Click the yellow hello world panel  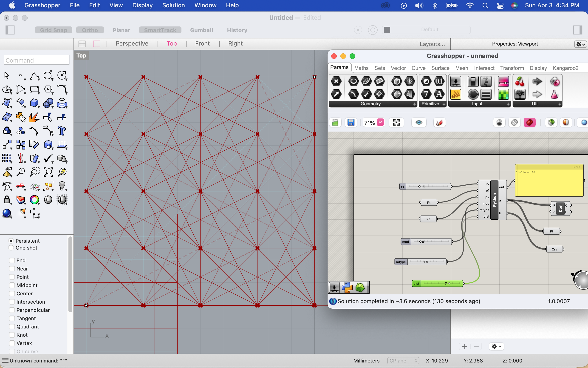pyautogui.click(x=549, y=180)
